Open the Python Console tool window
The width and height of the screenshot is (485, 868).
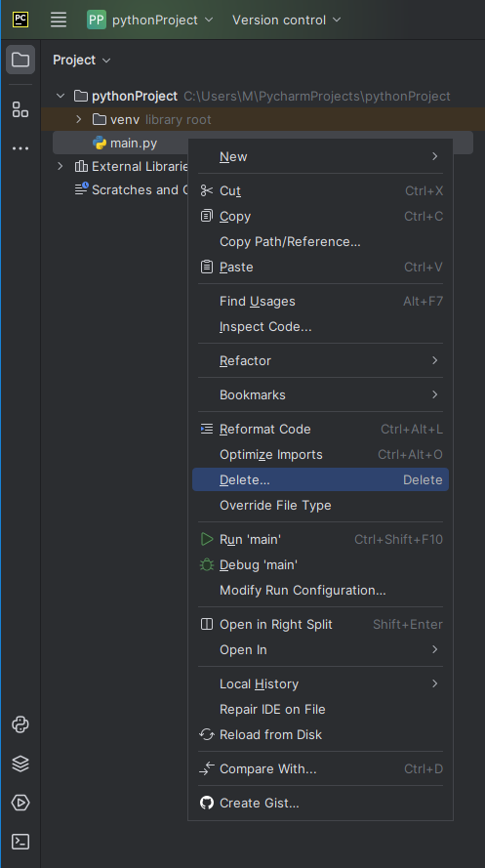click(20, 724)
